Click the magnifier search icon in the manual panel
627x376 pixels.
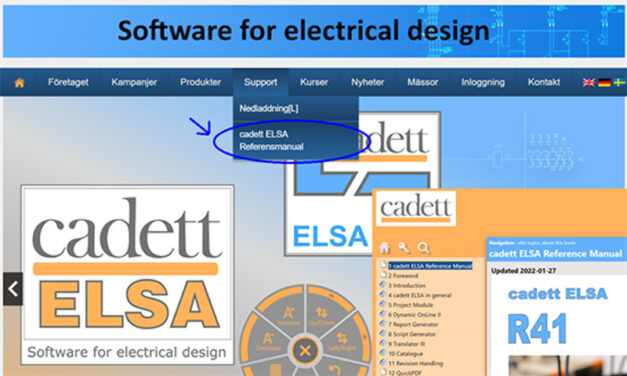(x=423, y=248)
